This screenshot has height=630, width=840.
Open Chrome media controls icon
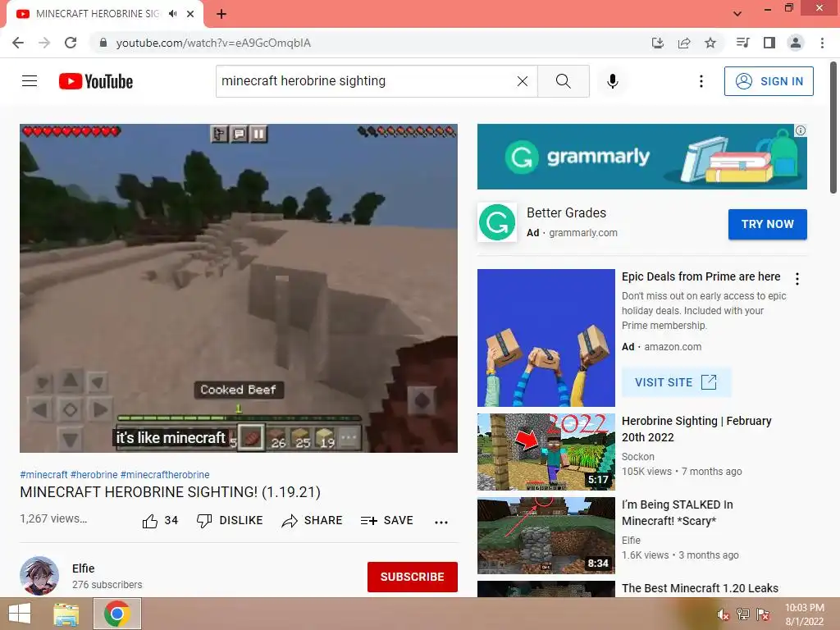742,43
